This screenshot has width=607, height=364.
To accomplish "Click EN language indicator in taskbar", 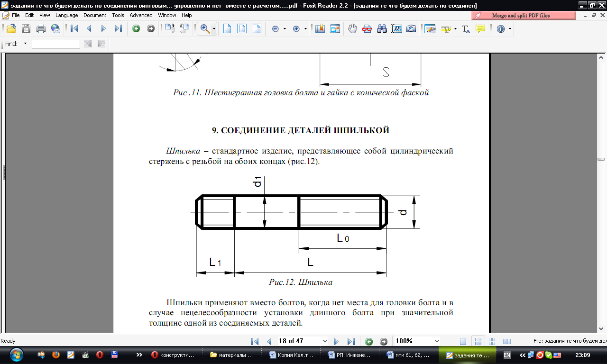I will pos(507,355).
